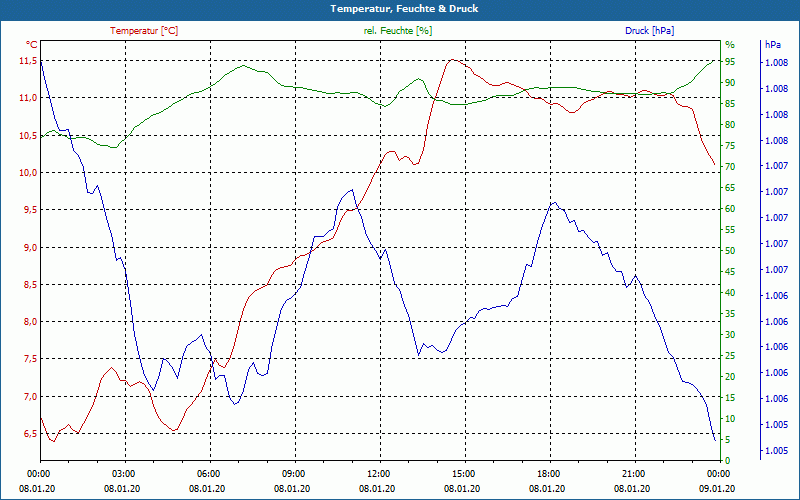Click the '9,0' temperature axis tick
This screenshot has width=800, height=500.
[x=29, y=248]
